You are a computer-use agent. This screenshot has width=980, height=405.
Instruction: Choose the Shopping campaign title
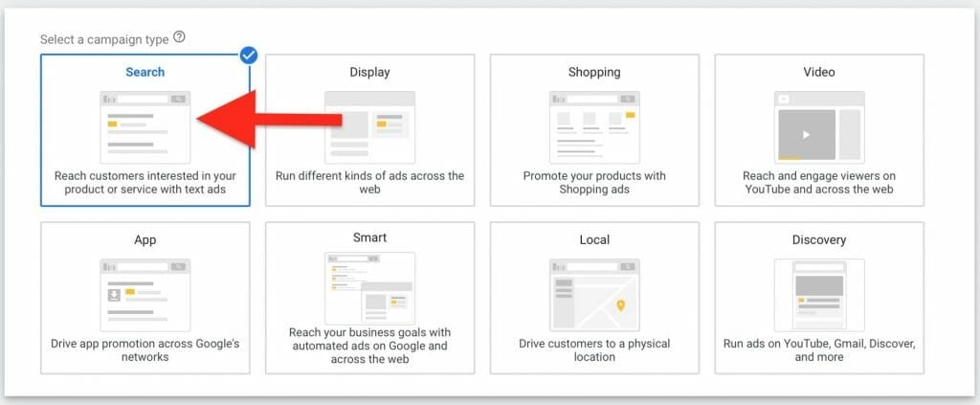point(594,72)
